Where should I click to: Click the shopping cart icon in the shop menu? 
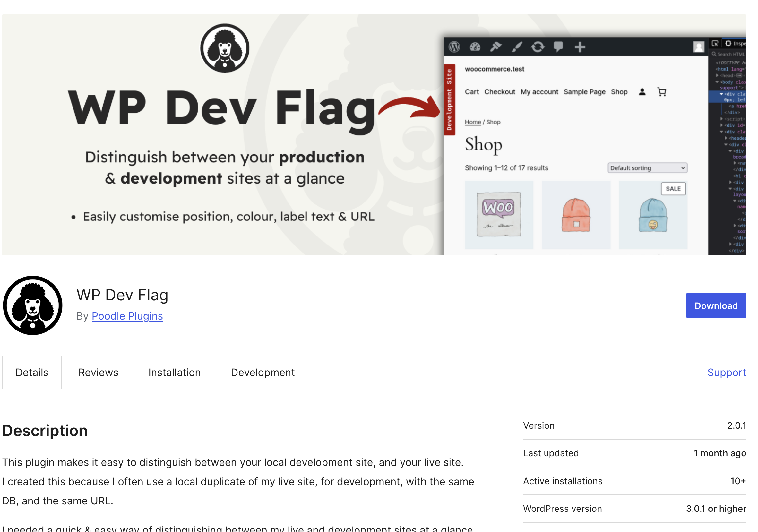tap(662, 92)
